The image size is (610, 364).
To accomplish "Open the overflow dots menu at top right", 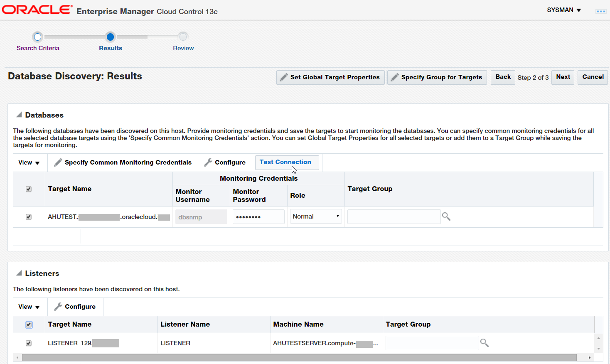I will pos(601,11).
